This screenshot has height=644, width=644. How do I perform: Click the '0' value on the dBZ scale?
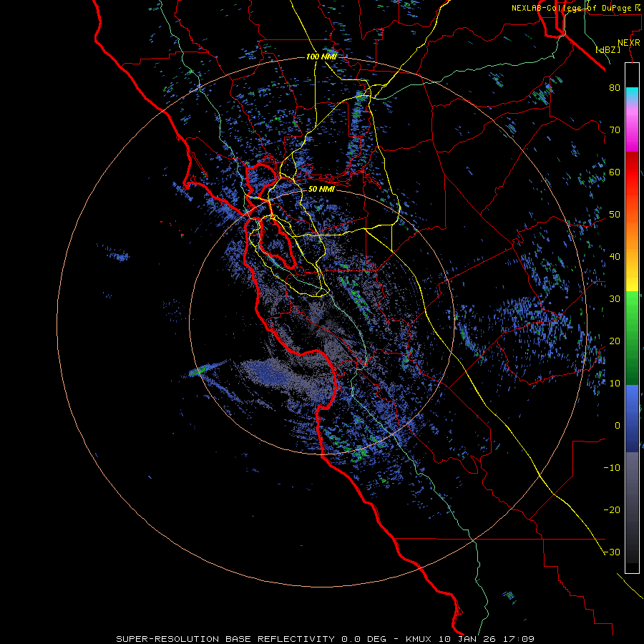pyautogui.click(x=618, y=426)
